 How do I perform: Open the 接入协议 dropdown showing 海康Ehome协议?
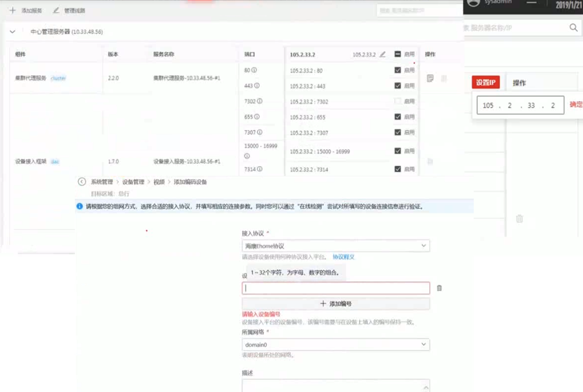pyautogui.click(x=336, y=246)
